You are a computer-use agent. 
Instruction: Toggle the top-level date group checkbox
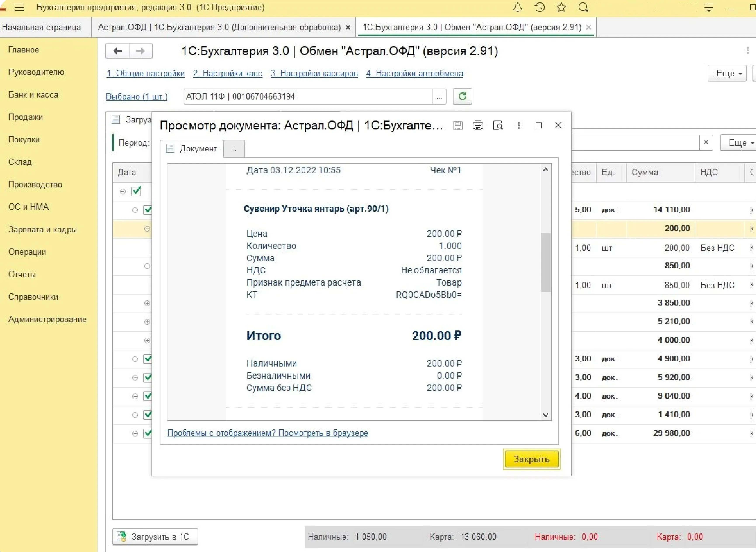[x=136, y=191]
